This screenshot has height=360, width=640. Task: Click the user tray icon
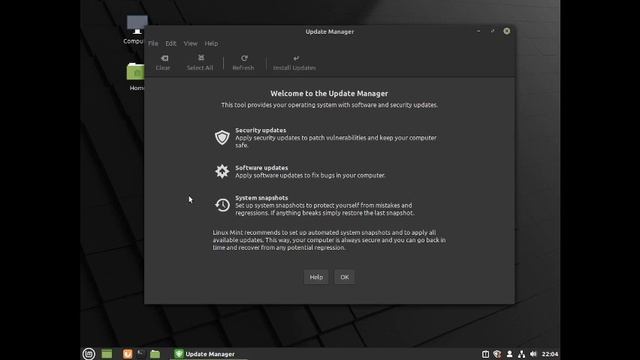[509, 354]
